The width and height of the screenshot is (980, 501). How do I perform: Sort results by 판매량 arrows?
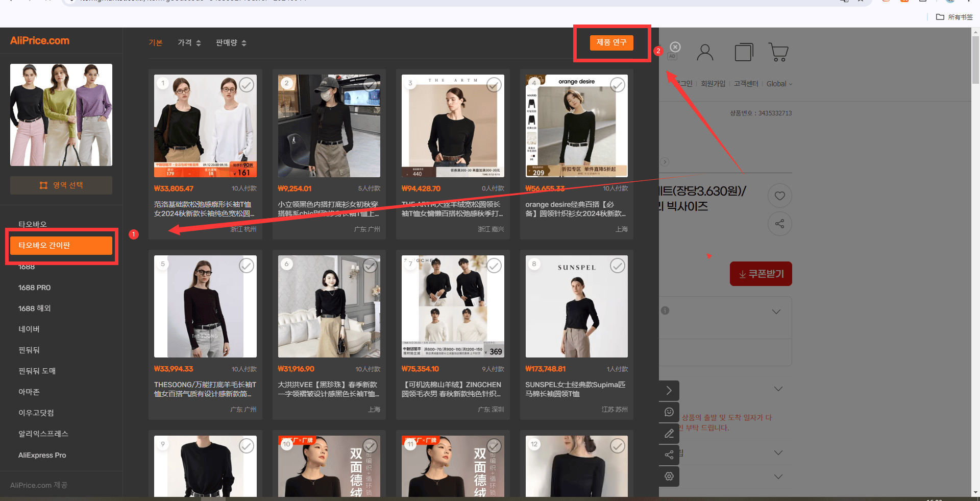231,43
